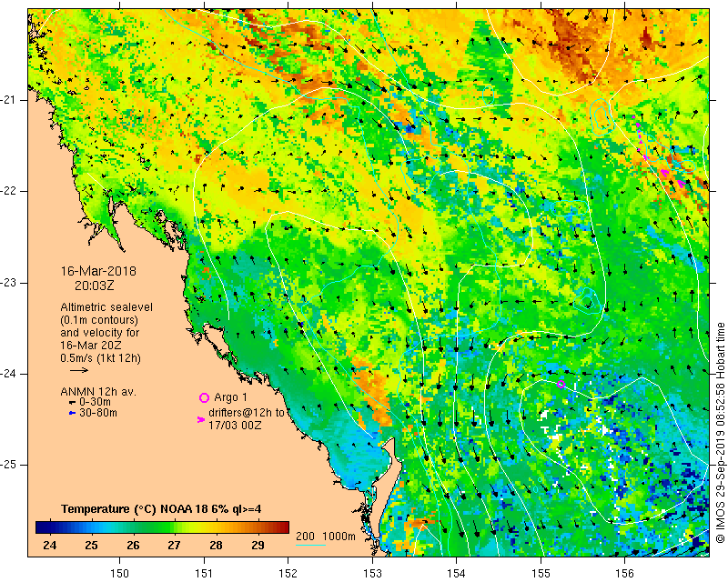Image resolution: width=728 pixels, height=582 pixels.
Task: Click the colorbar label '24'
Action: (49, 545)
